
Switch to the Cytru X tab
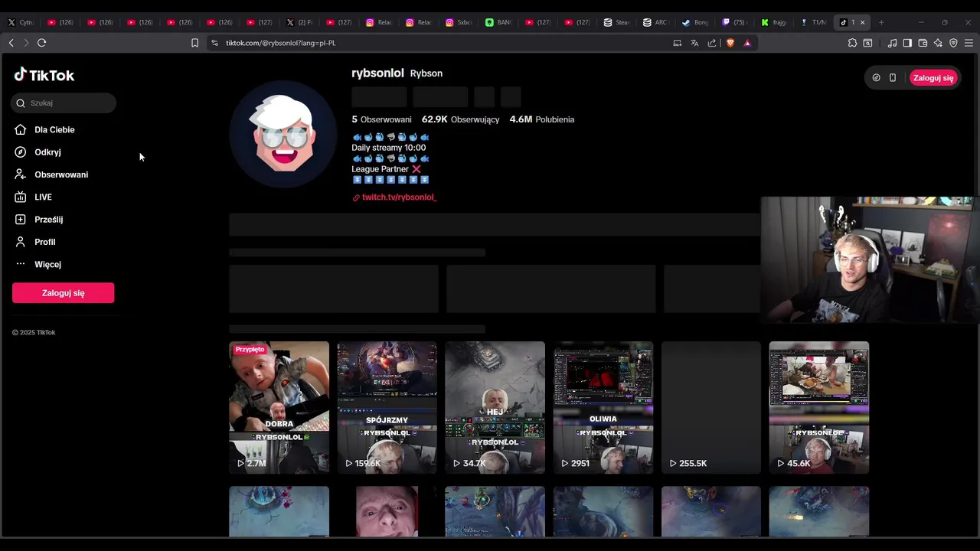click(x=21, y=22)
